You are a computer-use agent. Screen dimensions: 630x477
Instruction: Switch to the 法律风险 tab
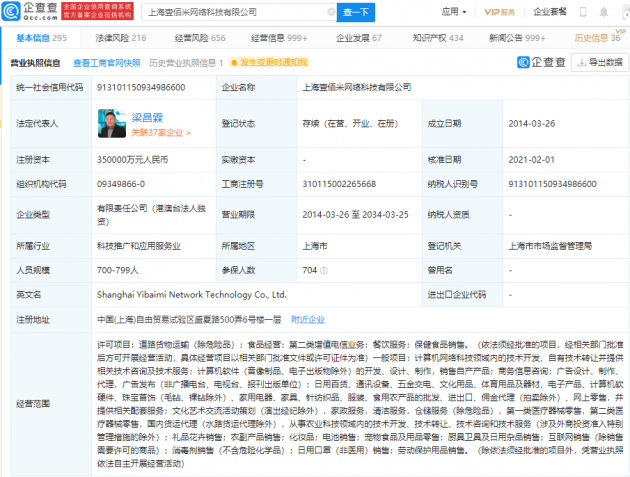(121, 38)
